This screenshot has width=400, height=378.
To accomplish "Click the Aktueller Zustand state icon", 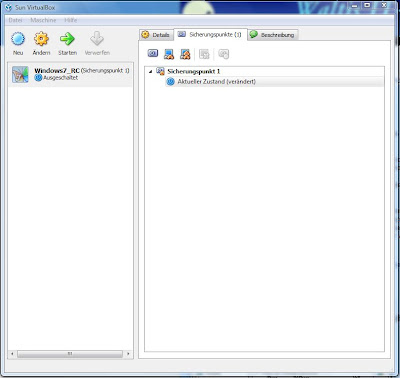I will [170, 81].
